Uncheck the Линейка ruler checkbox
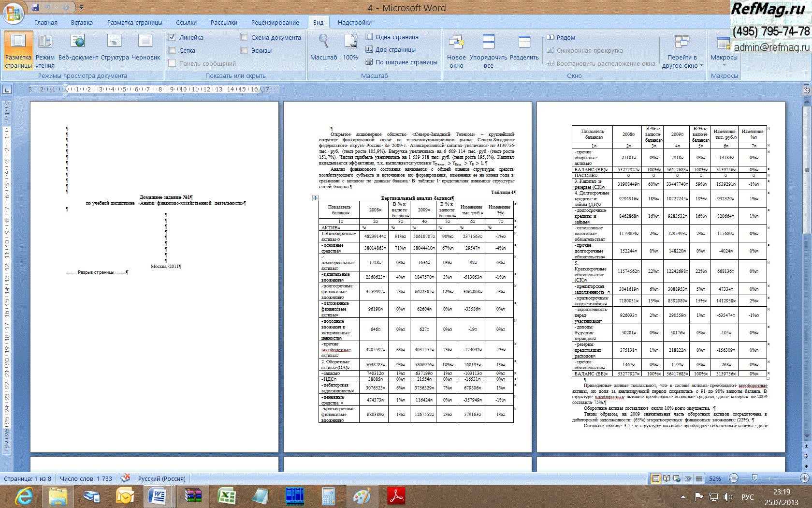Image resolution: width=812 pixels, height=508 pixels. pos(173,37)
